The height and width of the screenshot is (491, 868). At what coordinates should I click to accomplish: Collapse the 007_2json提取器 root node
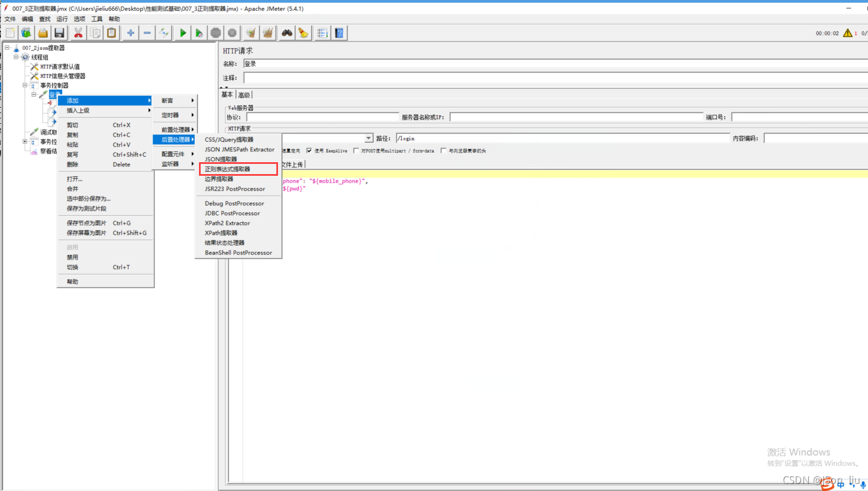pyautogui.click(x=7, y=48)
